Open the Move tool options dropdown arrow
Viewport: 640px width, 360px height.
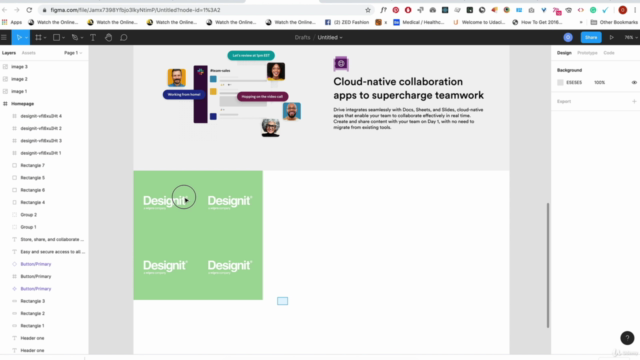pos(26,38)
